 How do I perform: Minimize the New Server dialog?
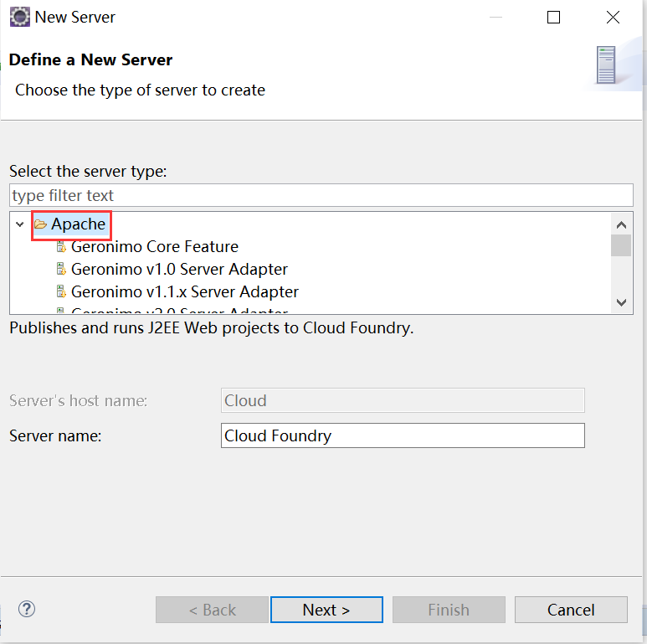click(x=496, y=18)
